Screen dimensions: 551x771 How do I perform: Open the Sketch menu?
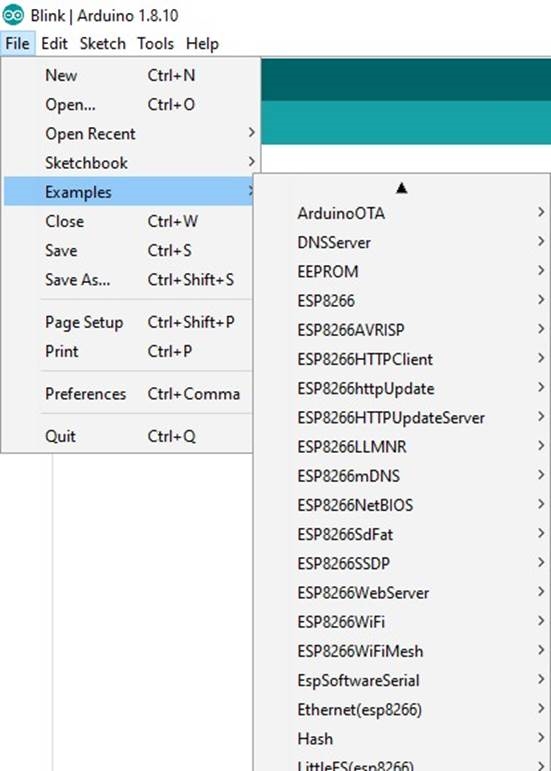[102, 44]
